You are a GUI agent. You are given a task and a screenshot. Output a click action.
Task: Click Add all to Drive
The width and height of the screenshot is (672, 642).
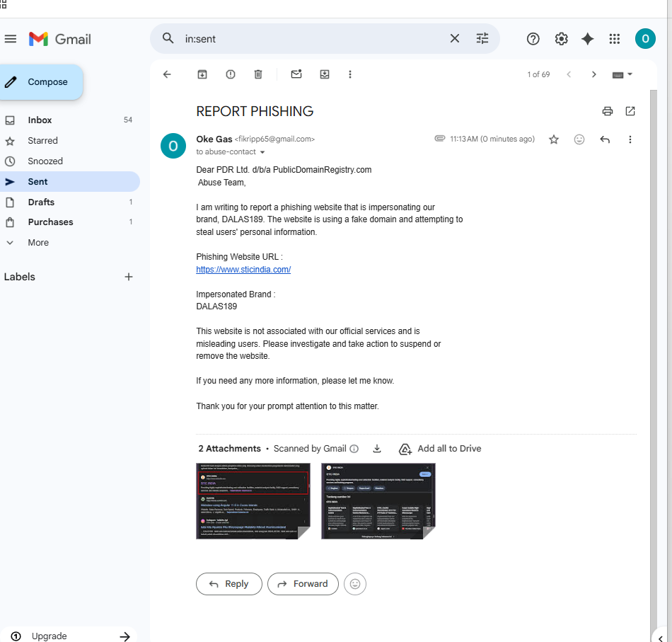(x=440, y=449)
